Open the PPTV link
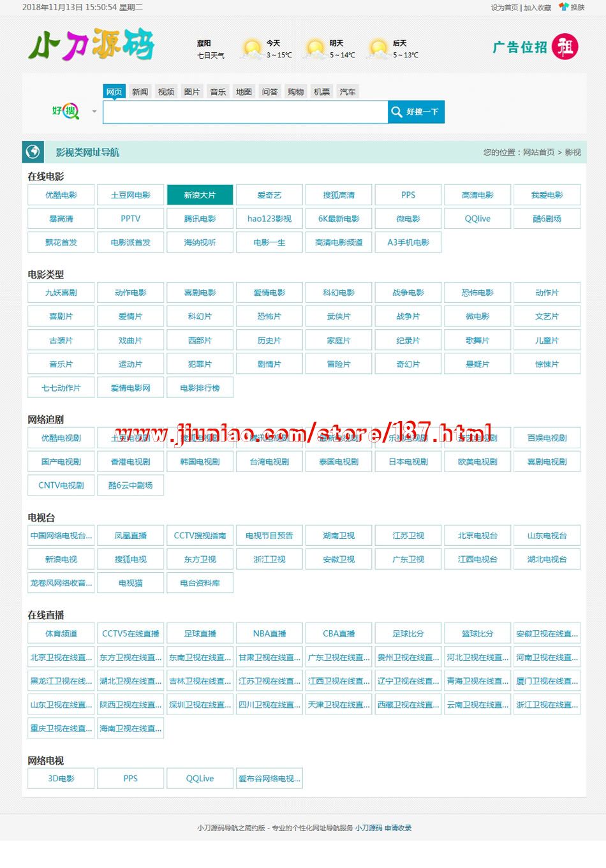 (131, 219)
